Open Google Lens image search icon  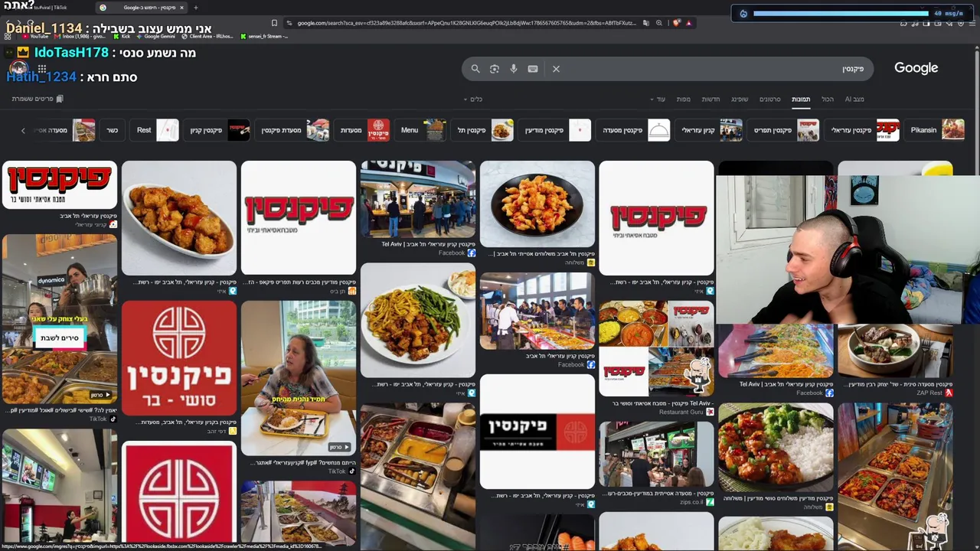[495, 69]
